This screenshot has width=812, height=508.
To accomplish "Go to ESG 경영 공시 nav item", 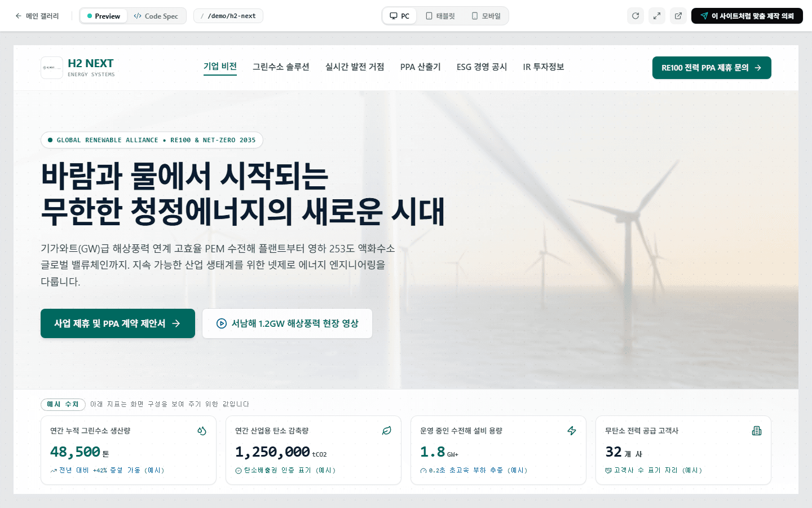I will click(x=482, y=67).
